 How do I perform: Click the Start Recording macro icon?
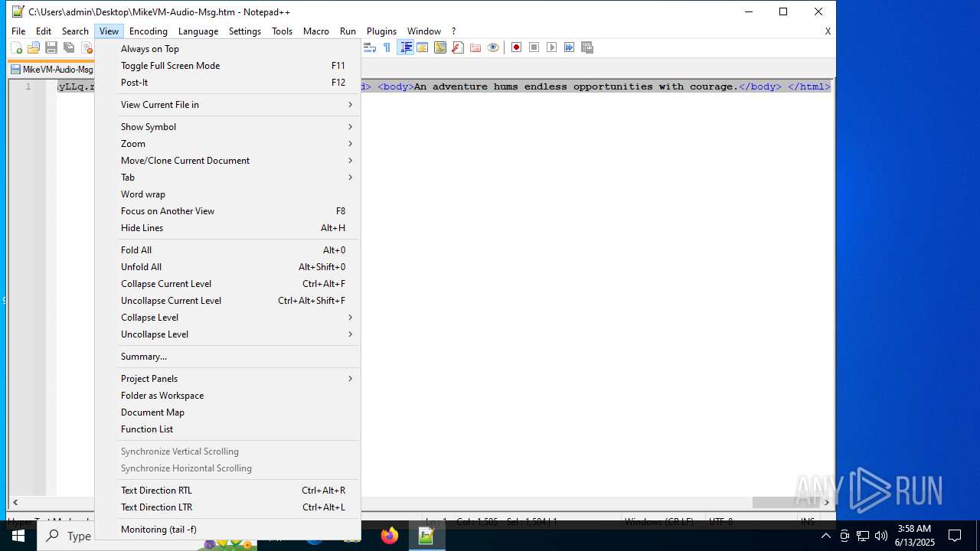coord(516,47)
